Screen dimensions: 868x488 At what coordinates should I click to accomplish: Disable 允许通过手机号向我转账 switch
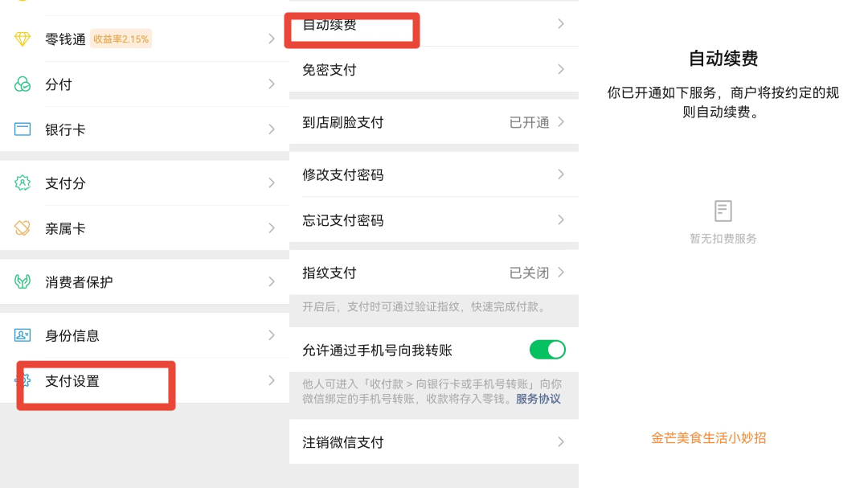547,349
